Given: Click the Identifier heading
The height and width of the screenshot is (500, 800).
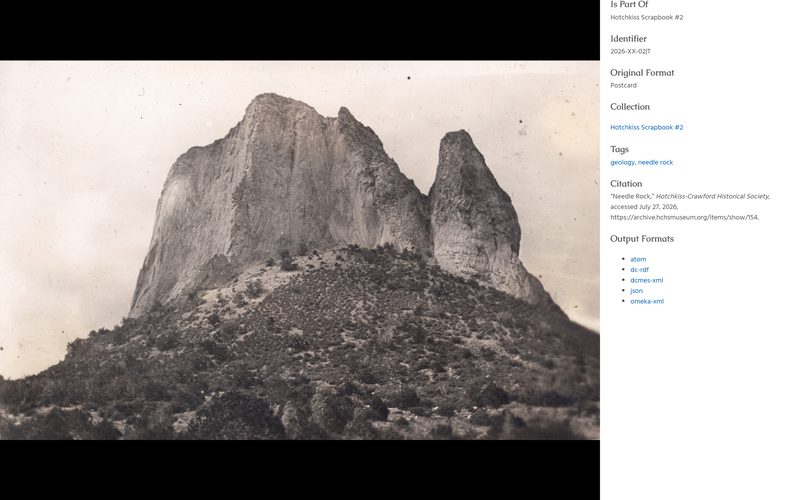Looking at the screenshot, I should coord(629,39).
